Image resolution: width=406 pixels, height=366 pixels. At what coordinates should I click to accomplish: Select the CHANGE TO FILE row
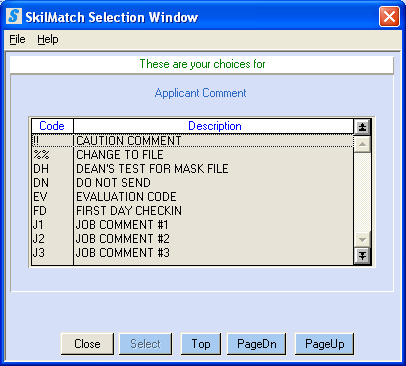(192, 155)
